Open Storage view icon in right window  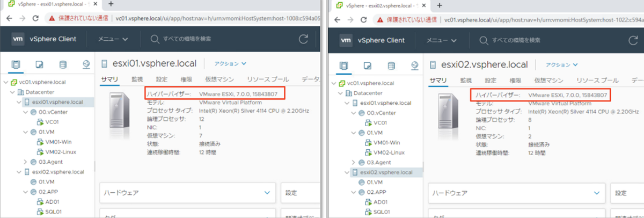(x=391, y=66)
